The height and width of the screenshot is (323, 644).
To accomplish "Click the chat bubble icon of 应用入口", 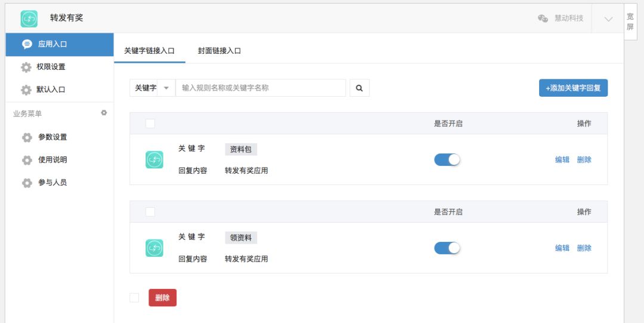I will pos(27,44).
